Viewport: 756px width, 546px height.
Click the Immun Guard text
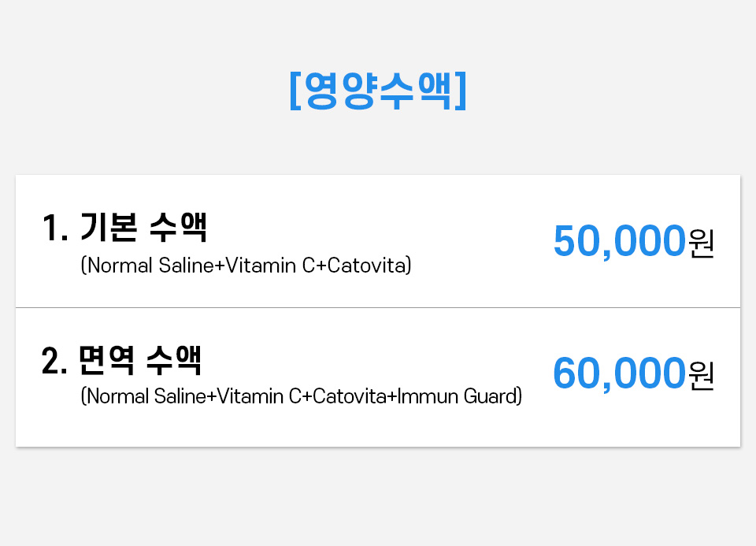pyautogui.click(x=457, y=396)
